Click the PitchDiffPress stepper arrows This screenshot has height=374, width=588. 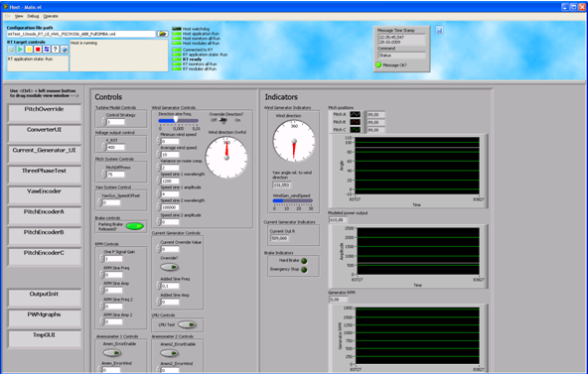(104, 174)
